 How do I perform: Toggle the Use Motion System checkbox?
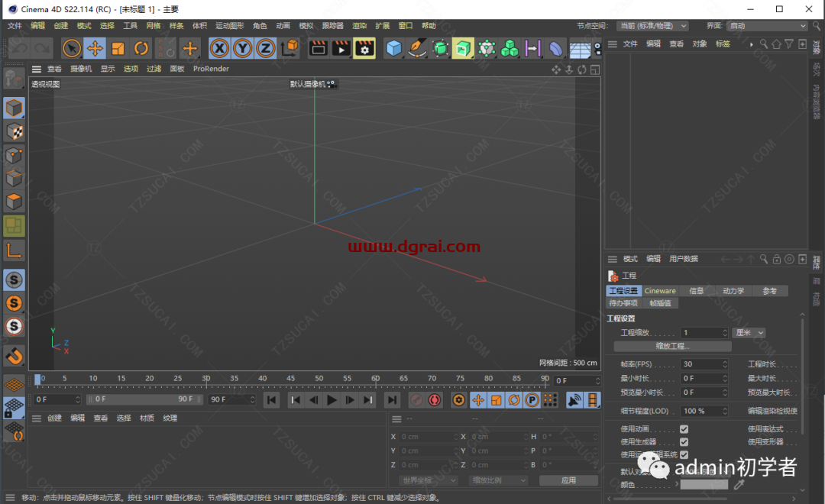684,454
